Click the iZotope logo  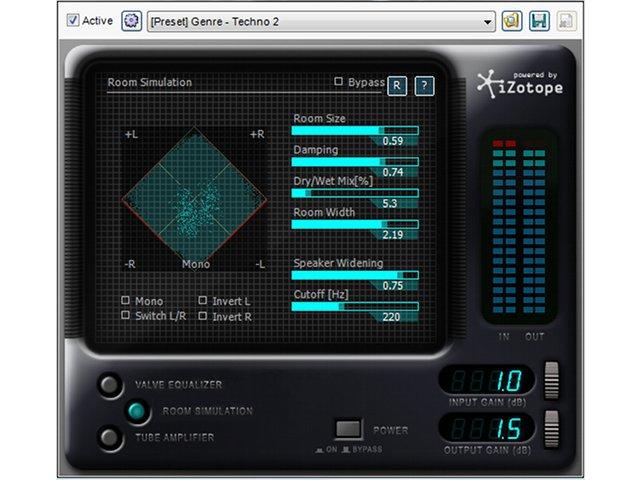coord(520,84)
